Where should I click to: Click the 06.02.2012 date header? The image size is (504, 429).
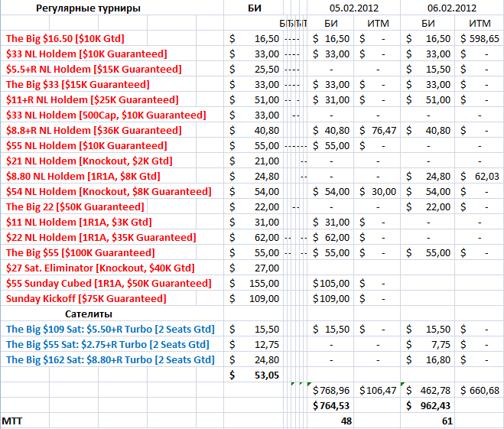click(451, 8)
